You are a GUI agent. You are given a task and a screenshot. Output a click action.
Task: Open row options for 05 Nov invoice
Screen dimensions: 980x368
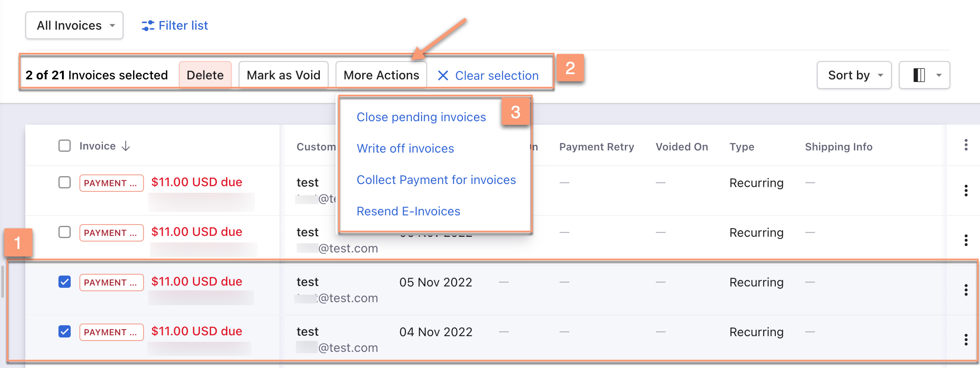point(966,290)
